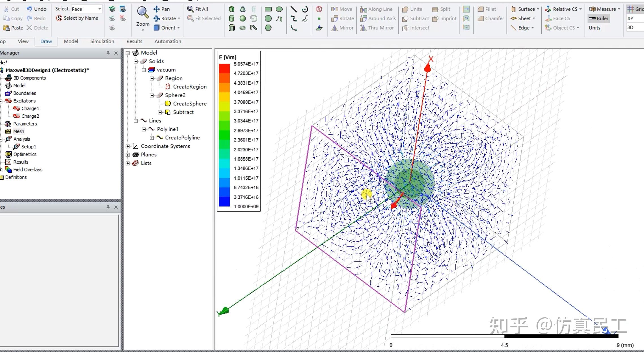
Task: Select the Draw Sphere tool
Action: coord(243,19)
